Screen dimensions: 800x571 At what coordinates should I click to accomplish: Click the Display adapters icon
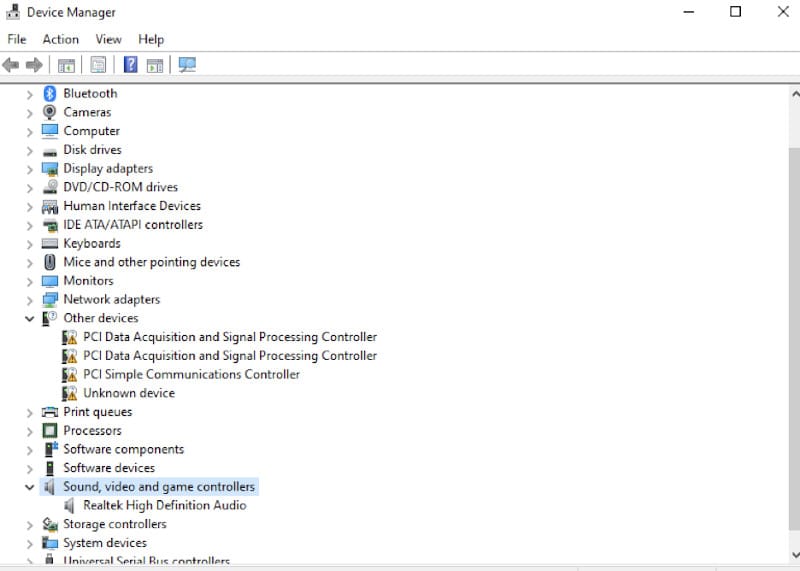50,169
